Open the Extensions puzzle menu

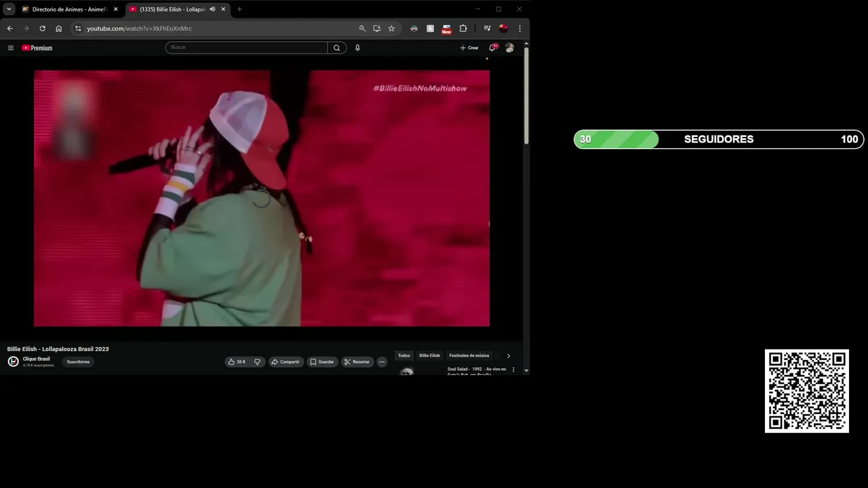[463, 28]
